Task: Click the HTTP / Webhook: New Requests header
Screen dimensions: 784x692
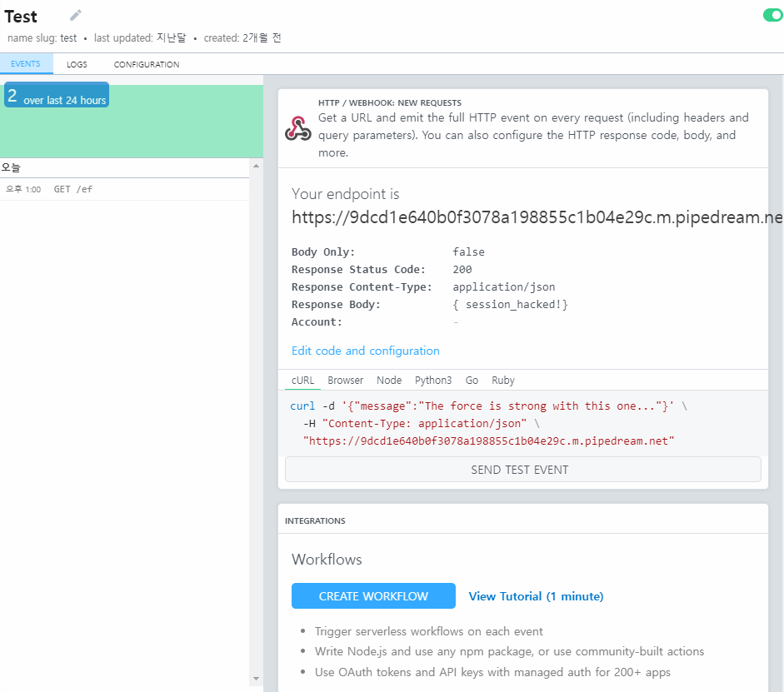Action: 390,103
